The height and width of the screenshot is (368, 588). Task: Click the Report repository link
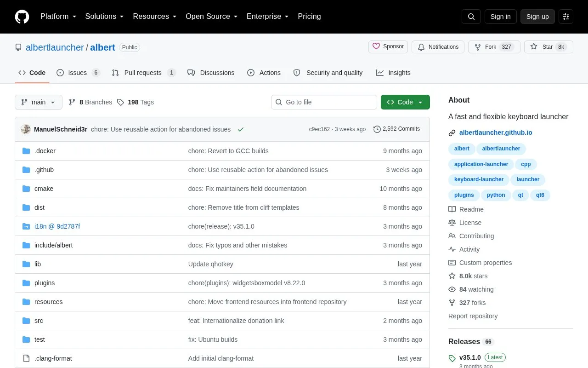(x=473, y=316)
